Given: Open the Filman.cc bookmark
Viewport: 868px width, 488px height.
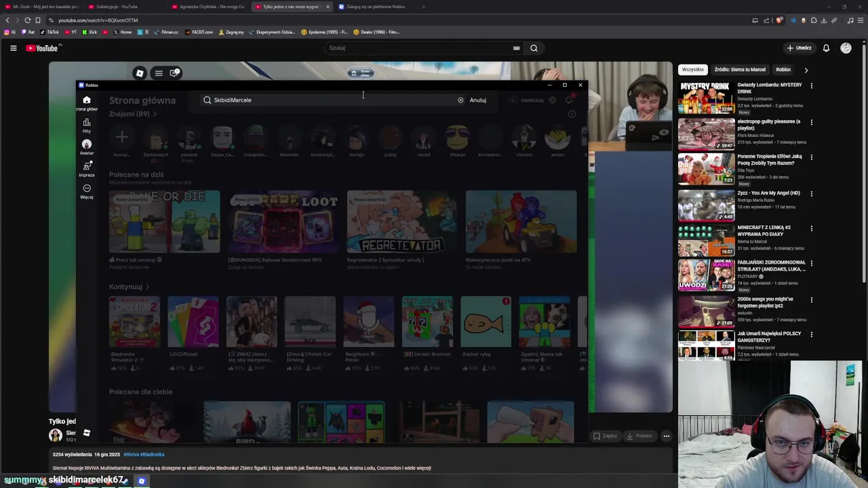Looking at the screenshot, I should coord(166,32).
